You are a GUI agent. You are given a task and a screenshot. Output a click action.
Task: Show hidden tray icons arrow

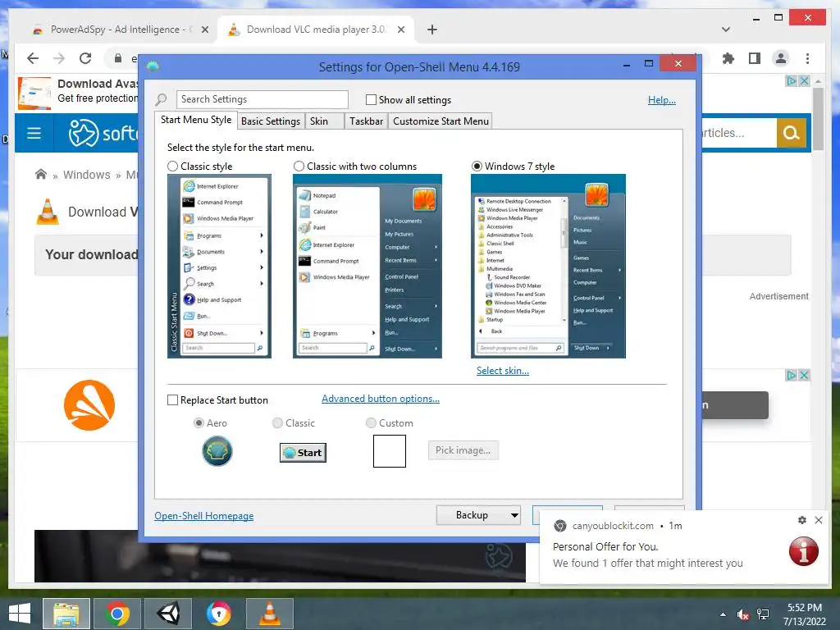click(724, 614)
